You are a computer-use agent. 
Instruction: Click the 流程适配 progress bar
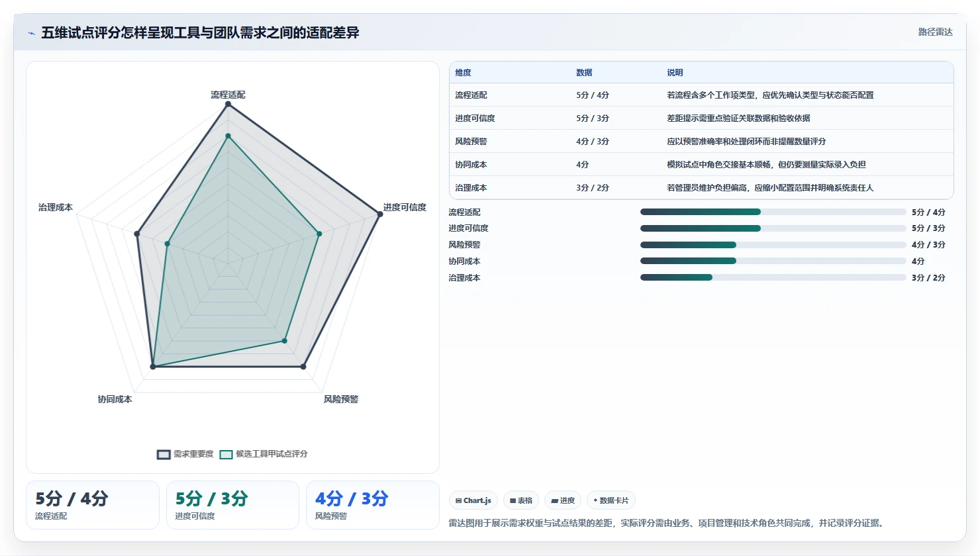coord(773,212)
